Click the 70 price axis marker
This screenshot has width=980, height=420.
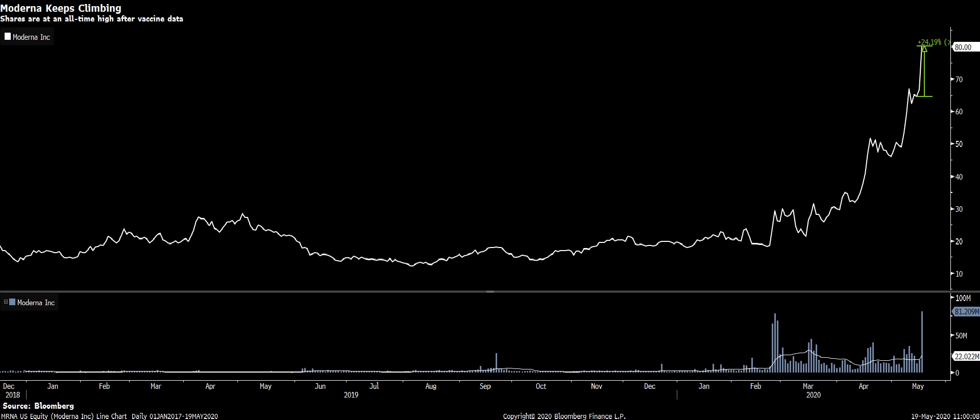click(959, 79)
